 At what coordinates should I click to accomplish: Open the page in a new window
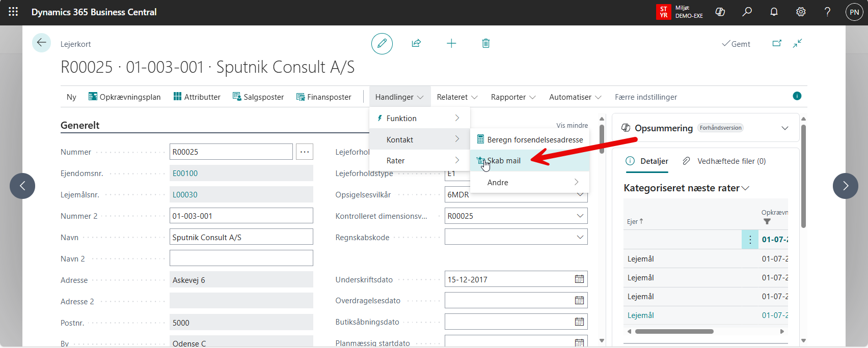click(777, 44)
